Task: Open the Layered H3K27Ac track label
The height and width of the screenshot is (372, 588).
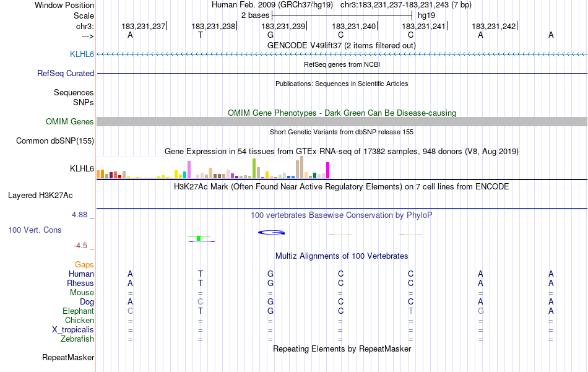Action: click(x=40, y=195)
